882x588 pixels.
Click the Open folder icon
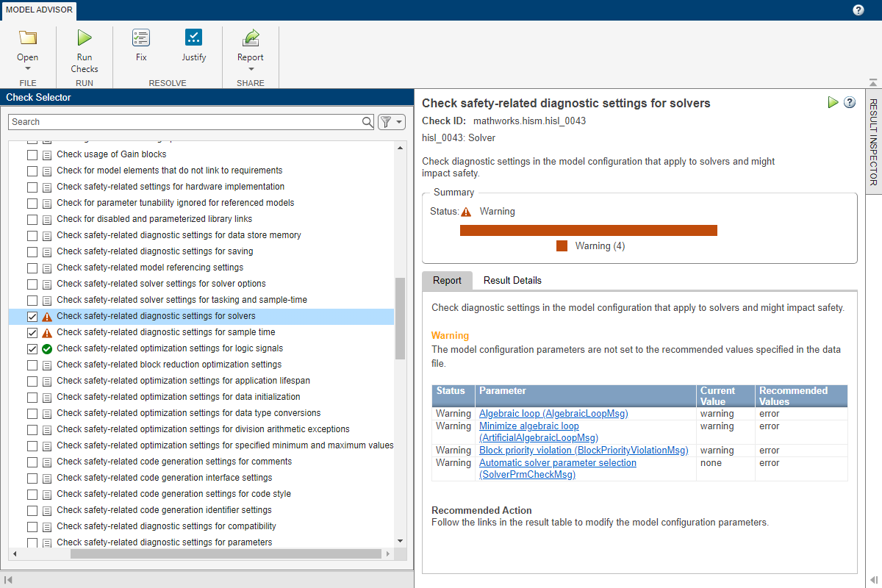(x=28, y=38)
